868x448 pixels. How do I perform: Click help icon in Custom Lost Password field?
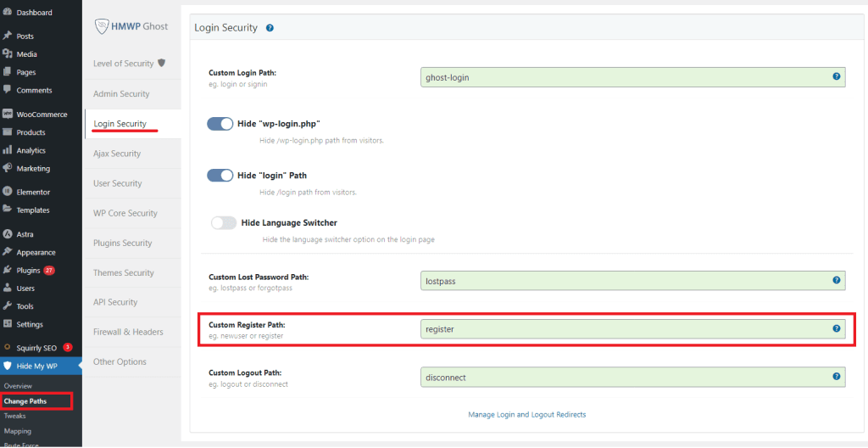pyautogui.click(x=836, y=279)
